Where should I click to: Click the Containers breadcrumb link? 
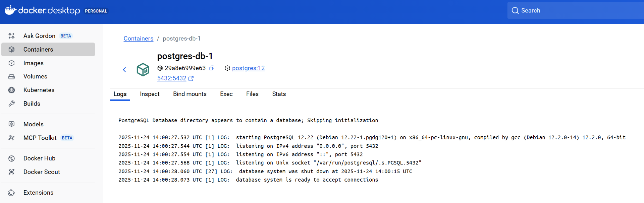pos(138,39)
